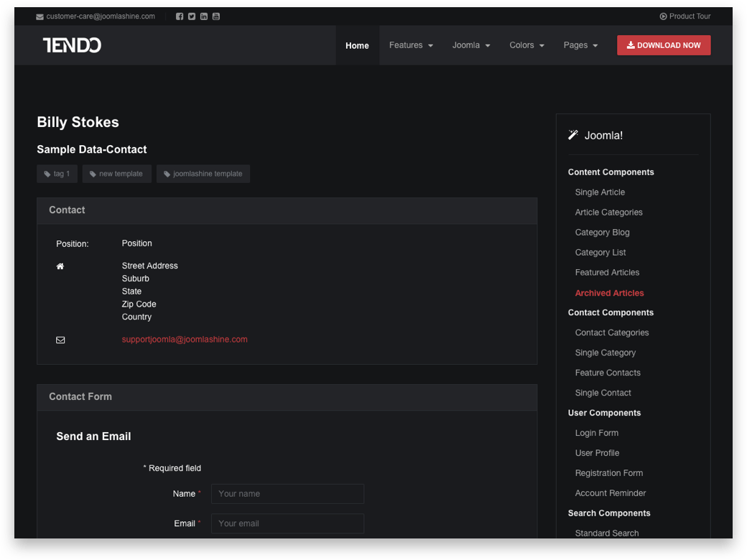This screenshot has height=560, width=747.
Task: Open Single Category sidebar link
Action: (605, 353)
